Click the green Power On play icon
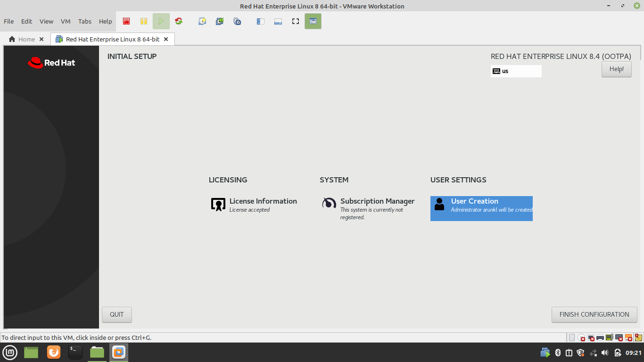The width and height of the screenshot is (644, 362). click(x=161, y=21)
